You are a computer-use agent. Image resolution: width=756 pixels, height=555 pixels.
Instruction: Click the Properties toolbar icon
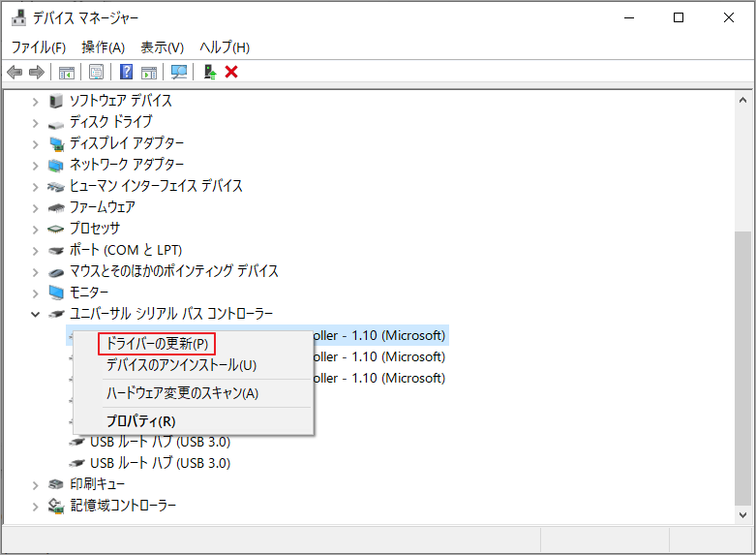96,73
